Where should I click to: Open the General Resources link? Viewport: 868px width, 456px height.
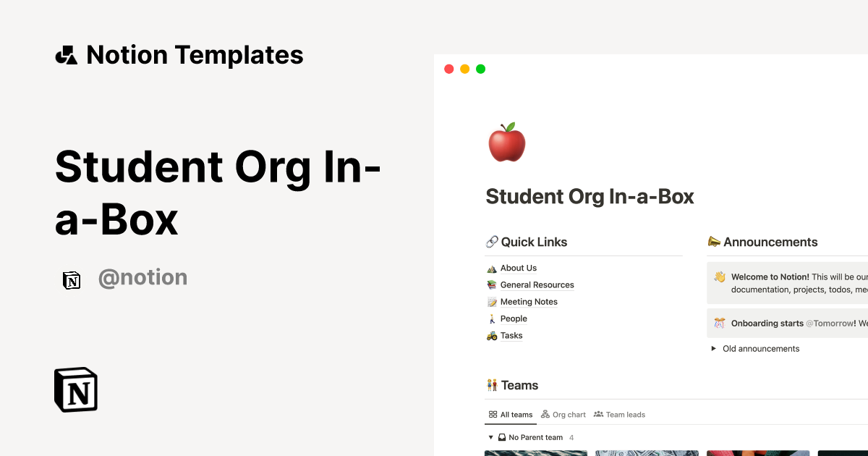[x=537, y=284]
